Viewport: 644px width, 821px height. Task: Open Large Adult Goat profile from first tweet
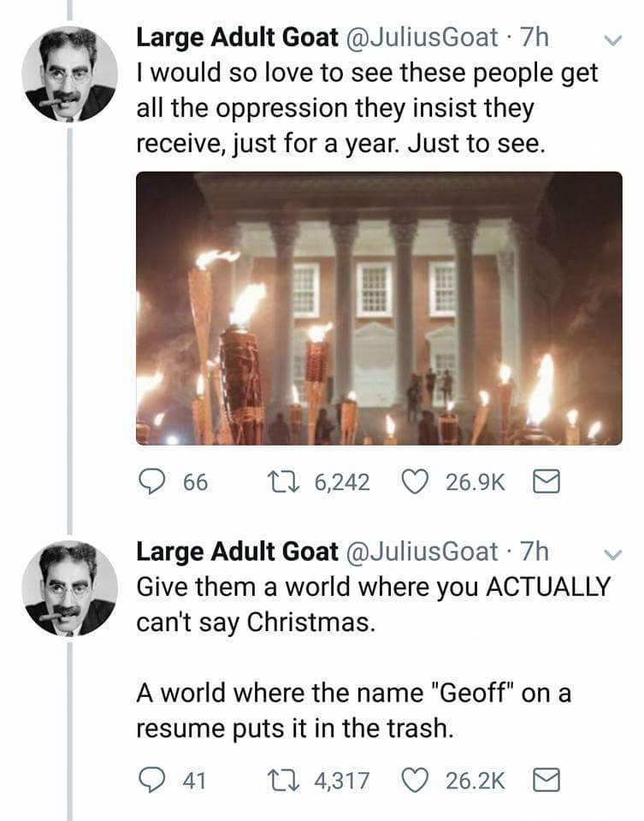[237, 36]
